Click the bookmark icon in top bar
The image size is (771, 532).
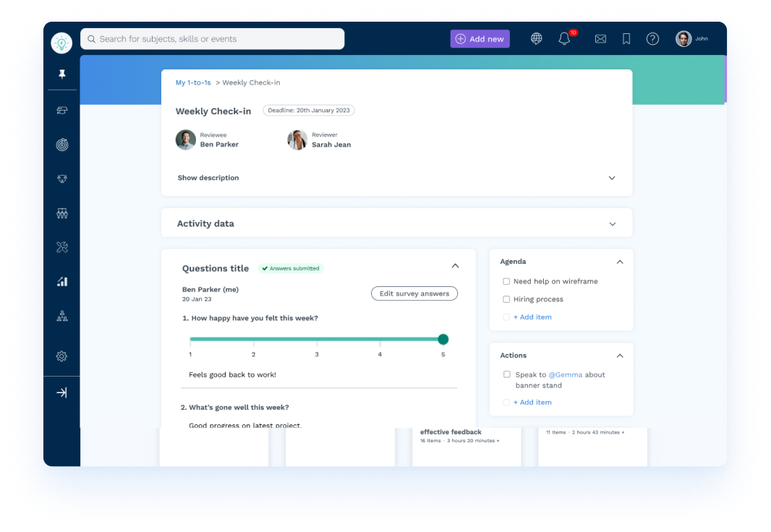pos(626,39)
